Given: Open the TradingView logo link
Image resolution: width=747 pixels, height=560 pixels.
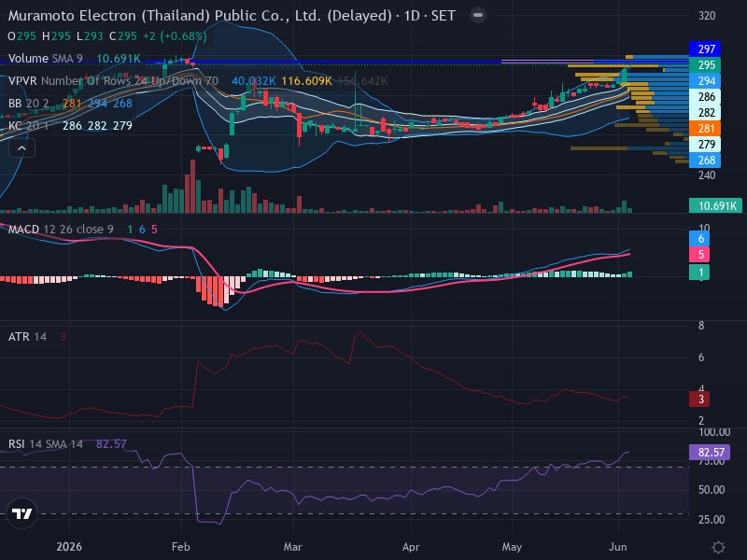Looking at the screenshot, I should click(21, 513).
